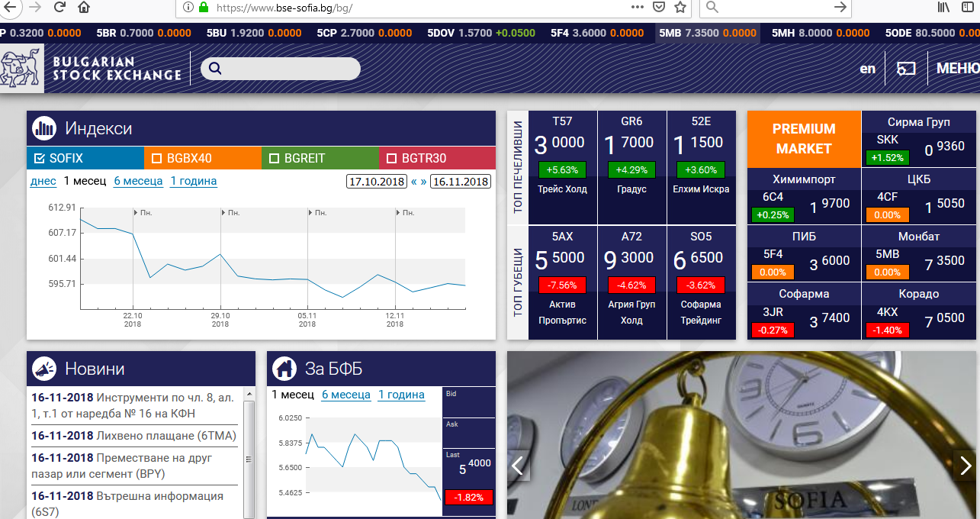This screenshot has width=980, height=519.
Task: Click highlighted ticker item 5MB 7.3500
Action: point(708,33)
